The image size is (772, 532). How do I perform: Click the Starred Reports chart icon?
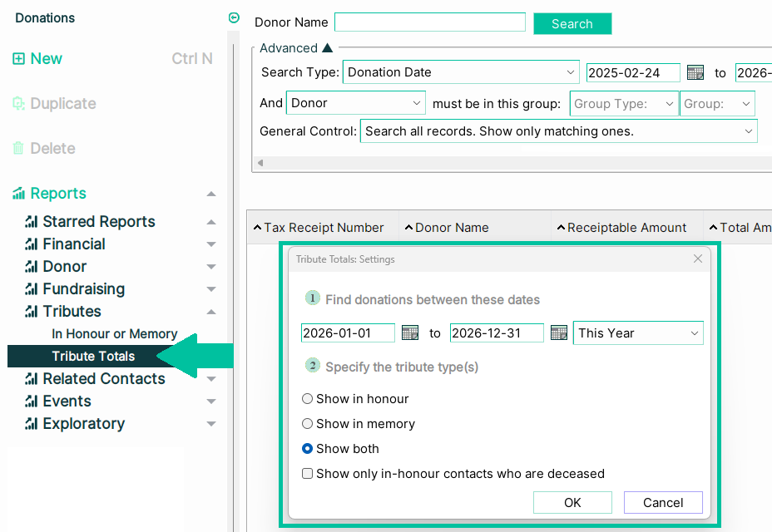(x=32, y=222)
